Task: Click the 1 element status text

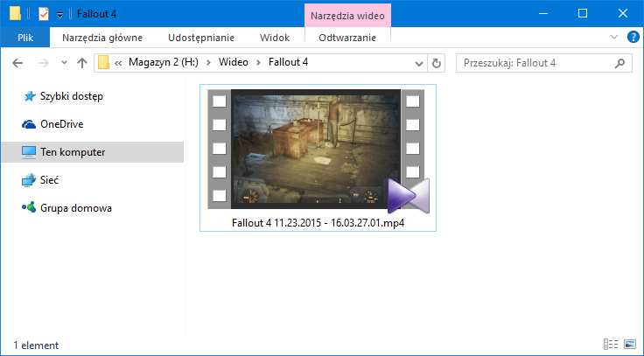Action: point(36,346)
